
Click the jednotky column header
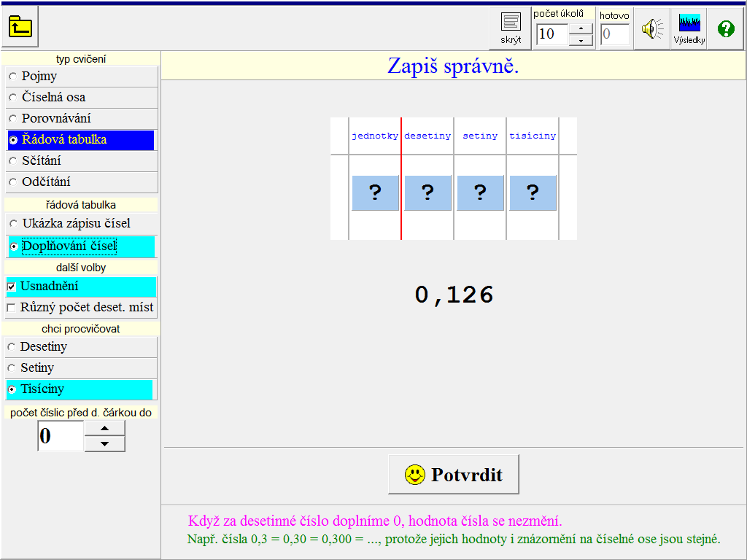375,136
